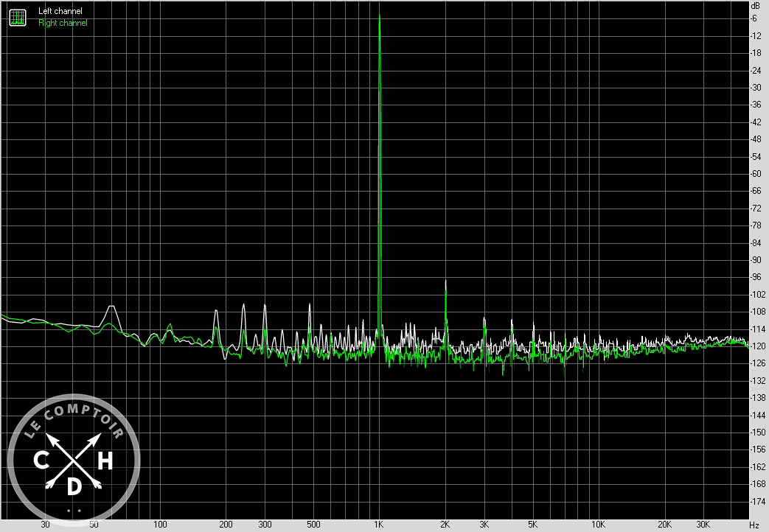Click the 500 frequency axis label
This screenshot has width=769, height=532.
pos(313,525)
